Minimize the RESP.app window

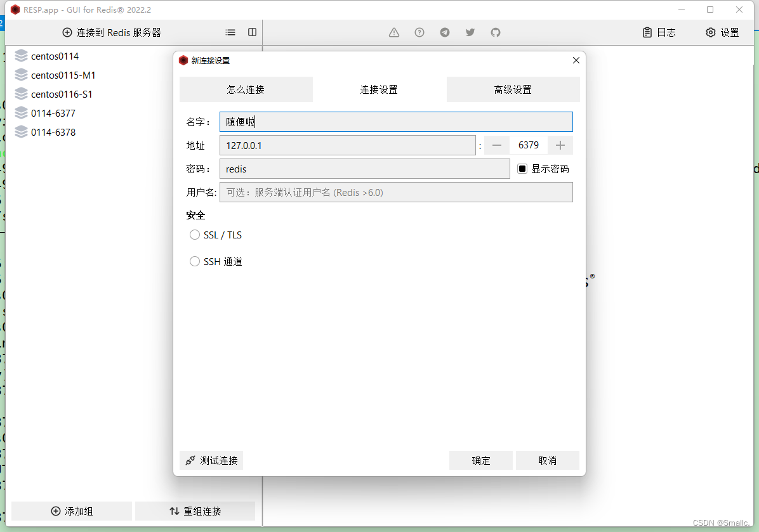coord(682,10)
